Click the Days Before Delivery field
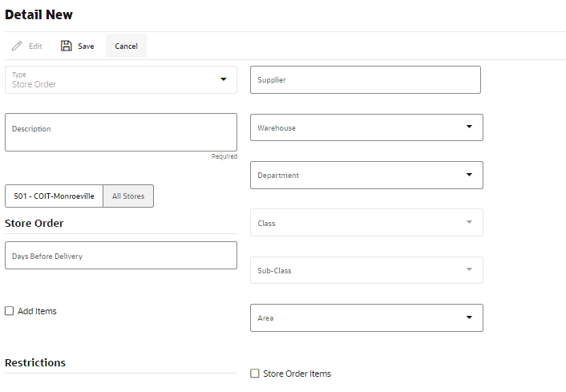 click(121, 256)
